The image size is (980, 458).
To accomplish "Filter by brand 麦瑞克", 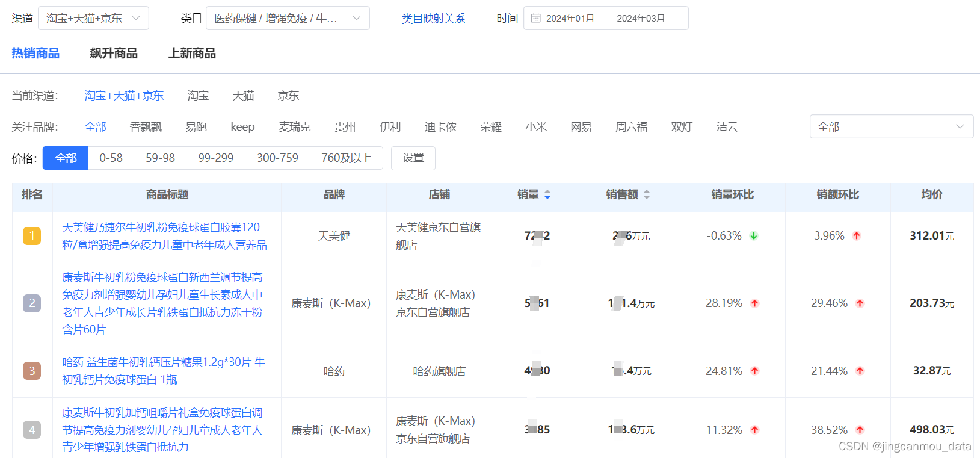I will click(295, 127).
